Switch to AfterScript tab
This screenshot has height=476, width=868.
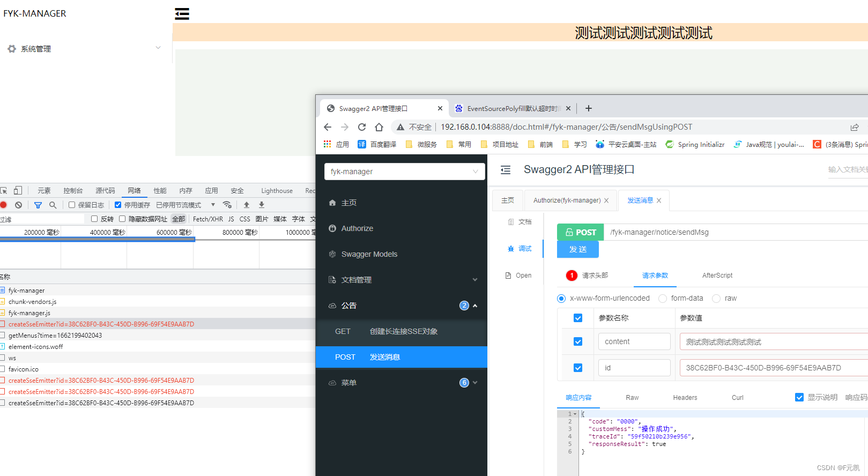click(x=717, y=276)
